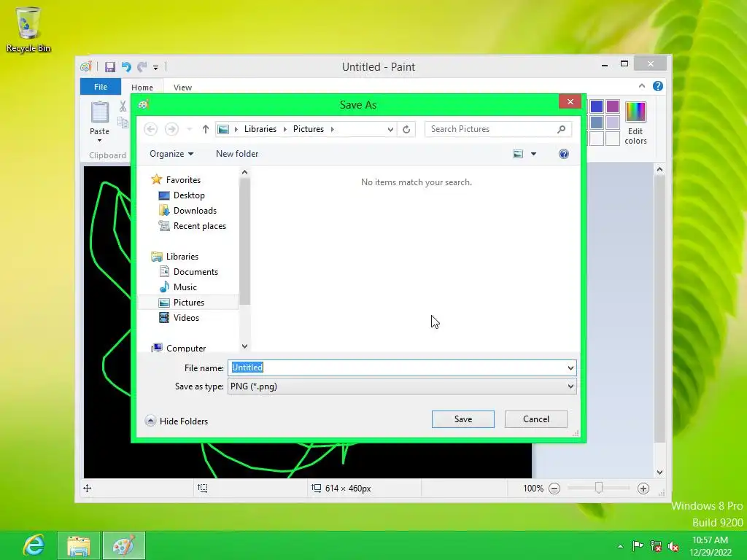Open the Organize menu
747x560 pixels.
click(171, 154)
